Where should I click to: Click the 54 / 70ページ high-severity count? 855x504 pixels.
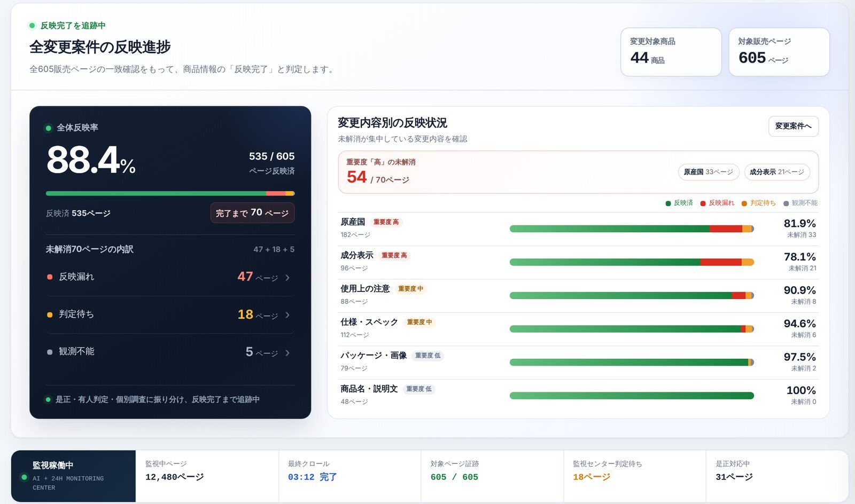click(378, 177)
